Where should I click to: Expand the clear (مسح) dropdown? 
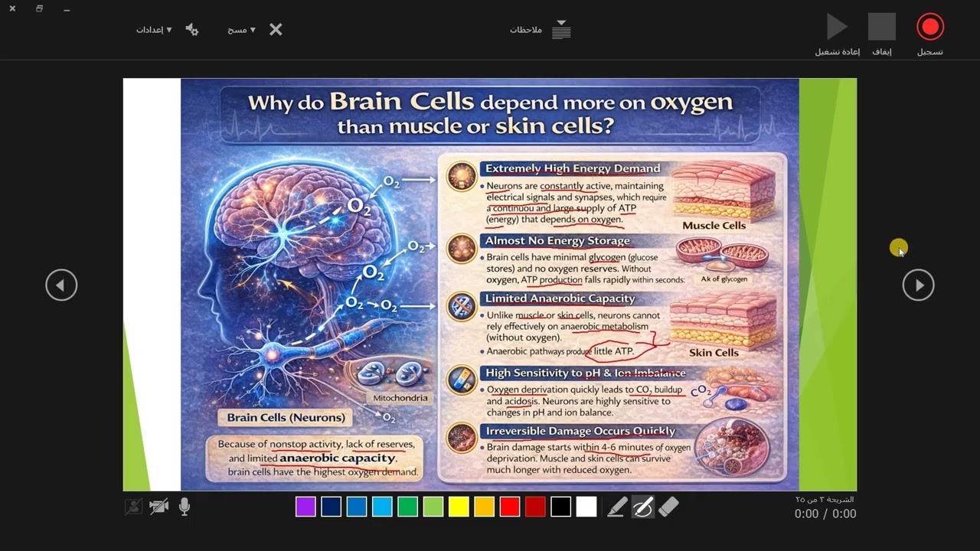[x=241, y=30]
